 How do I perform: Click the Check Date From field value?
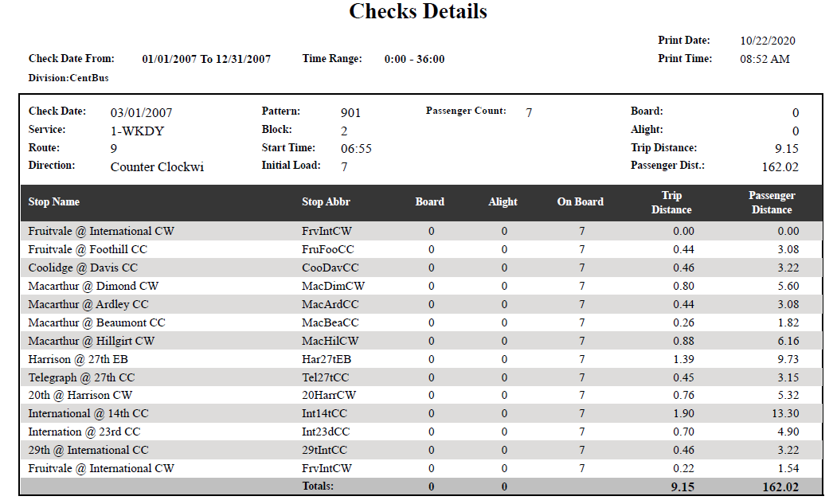click(205, 58)
